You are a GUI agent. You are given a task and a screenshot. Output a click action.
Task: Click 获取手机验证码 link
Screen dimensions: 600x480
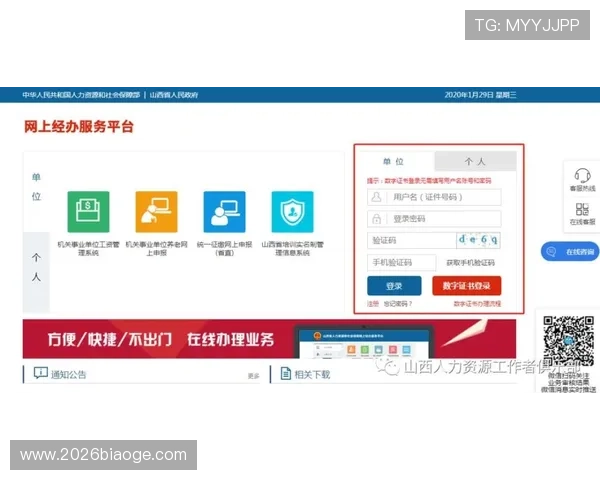[471, 263]
